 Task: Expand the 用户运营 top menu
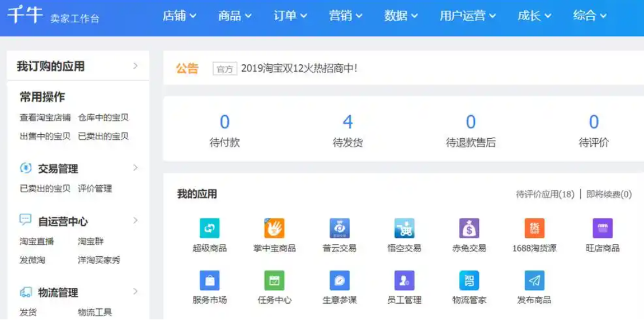[467, 16]
